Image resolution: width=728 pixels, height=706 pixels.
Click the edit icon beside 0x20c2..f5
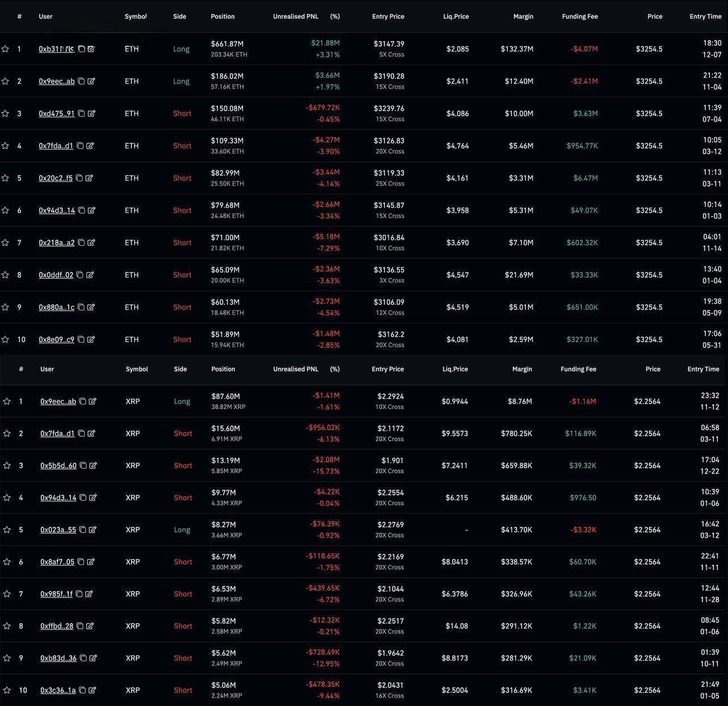coord(89,178)
